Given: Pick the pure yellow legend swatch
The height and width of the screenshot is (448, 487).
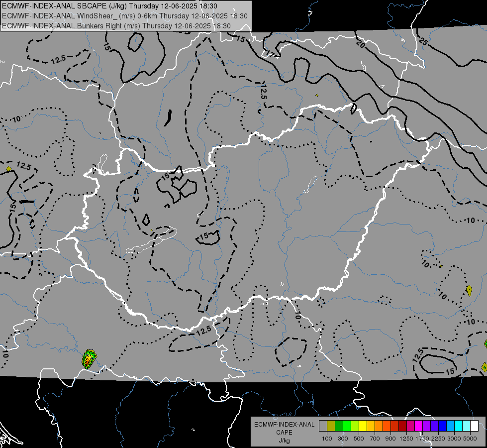Looking at the screenshot, I should [363, 426].
